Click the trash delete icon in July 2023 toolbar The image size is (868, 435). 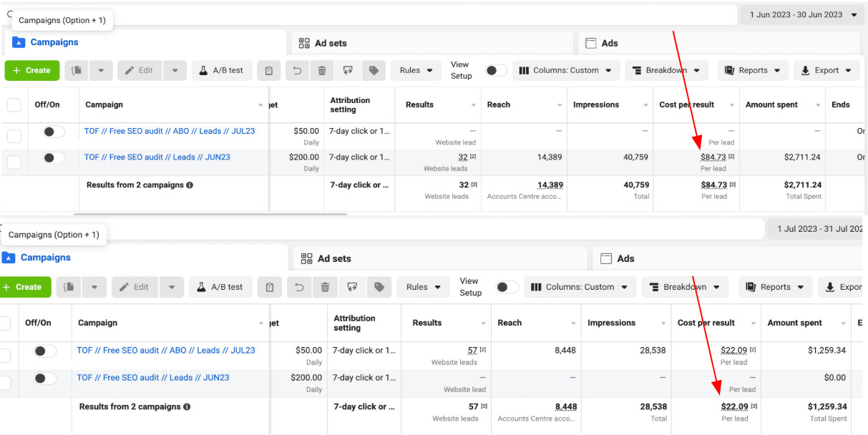[x=325, y=287]
